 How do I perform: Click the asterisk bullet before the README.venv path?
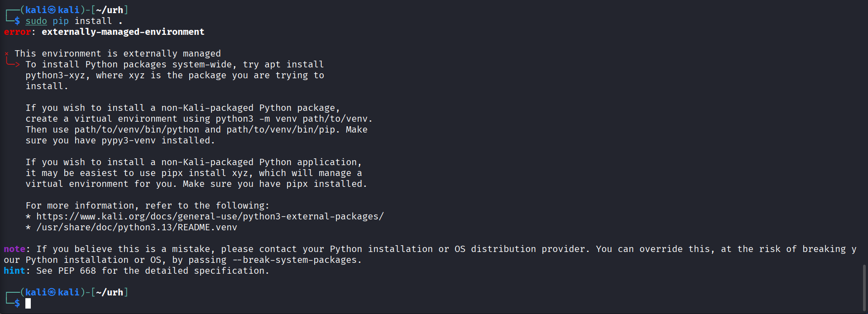tap(28, 228)
